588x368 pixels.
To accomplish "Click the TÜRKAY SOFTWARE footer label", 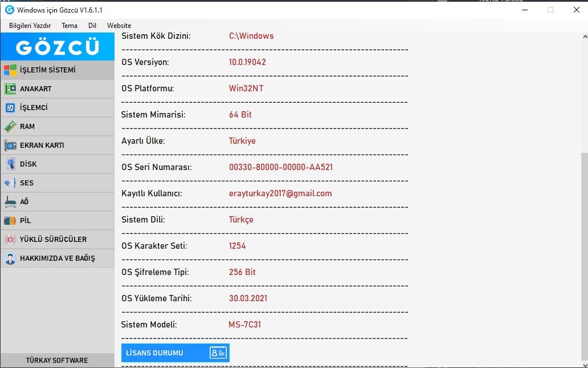I will pos(57,360).
